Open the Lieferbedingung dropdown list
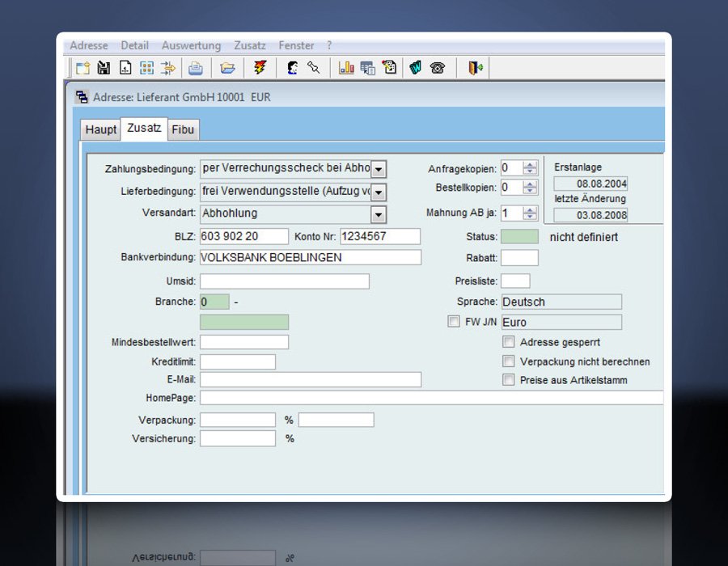Viewport: 728px width, 566px height. click(379, 192)
